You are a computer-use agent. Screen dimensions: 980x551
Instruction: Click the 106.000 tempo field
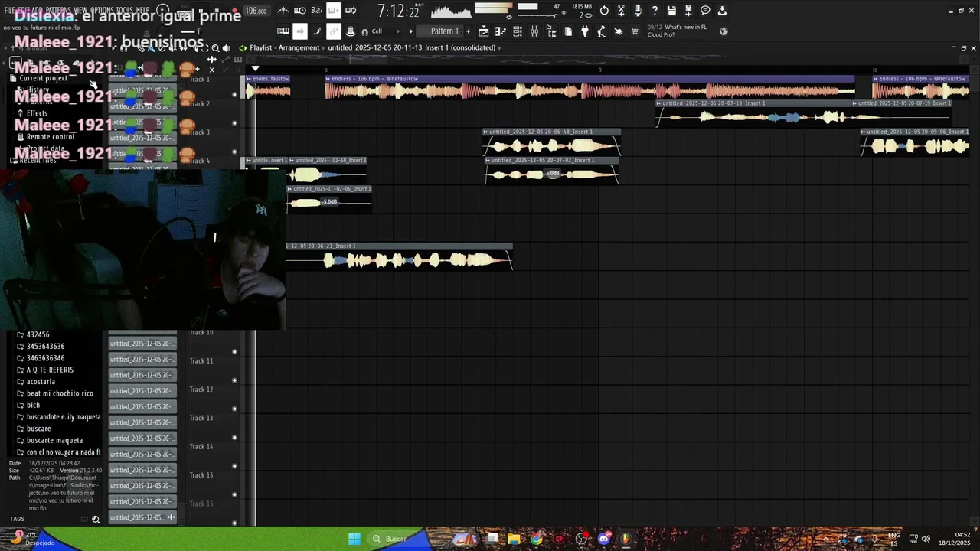pos(256,11)
